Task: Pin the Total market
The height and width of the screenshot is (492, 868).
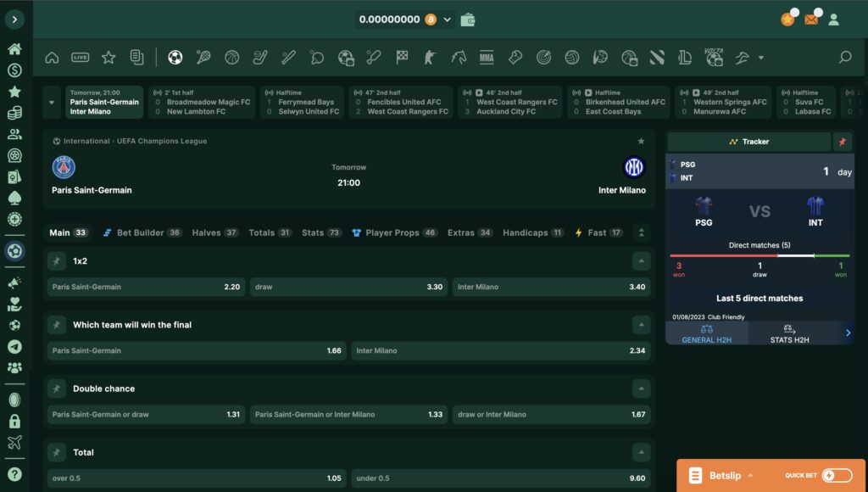Action: pos(57,452)
